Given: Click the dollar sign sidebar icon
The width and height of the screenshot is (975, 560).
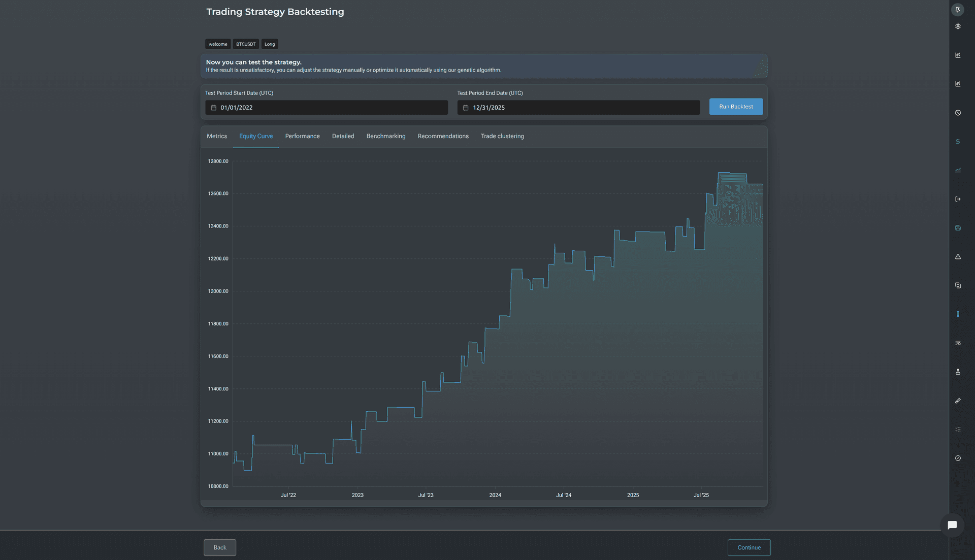Looking at the screenshot, I should tap(958, 142).
